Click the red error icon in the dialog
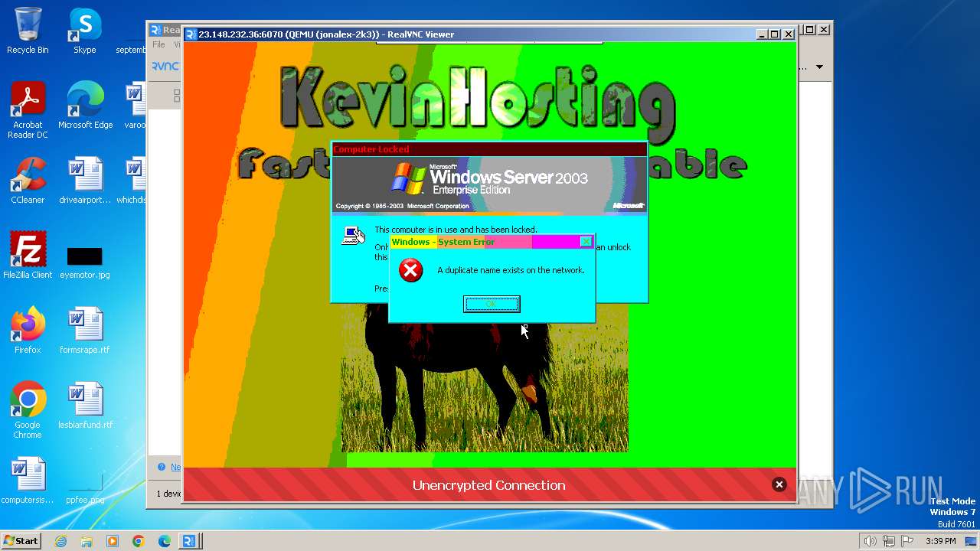980x551 pixels. pyautogui.click(x=411, y=270)
